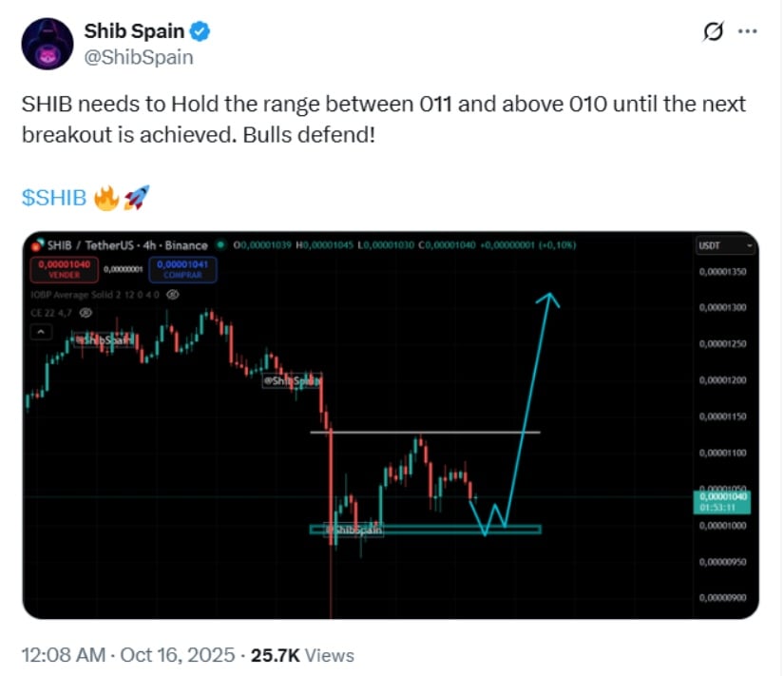
Task: Click the Shib Spain display name
Action: [133, 32]
